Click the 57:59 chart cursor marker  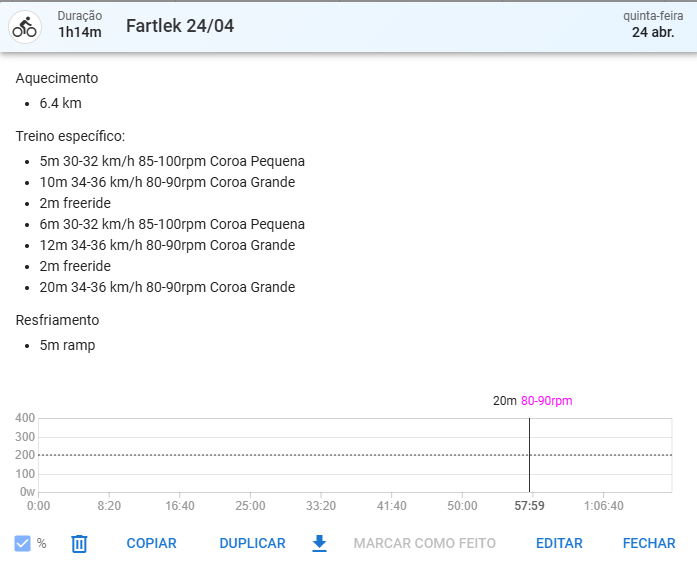pos(529,506)
